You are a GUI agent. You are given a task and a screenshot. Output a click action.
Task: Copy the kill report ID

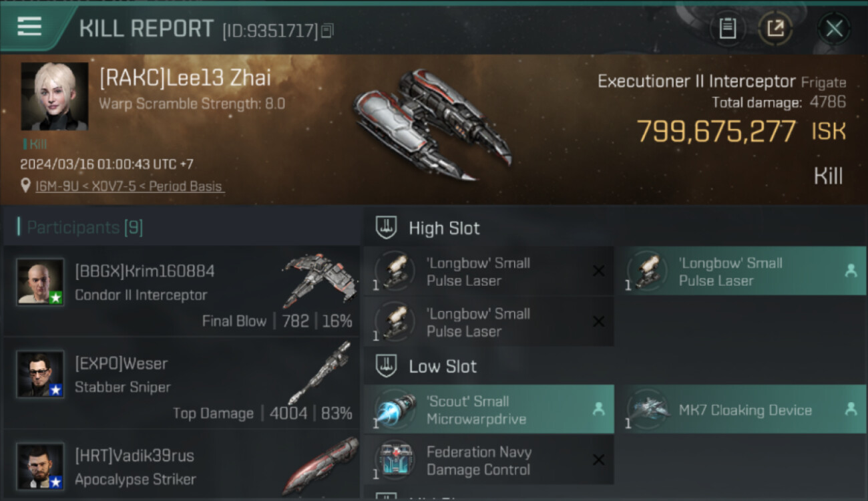point(327,31)
